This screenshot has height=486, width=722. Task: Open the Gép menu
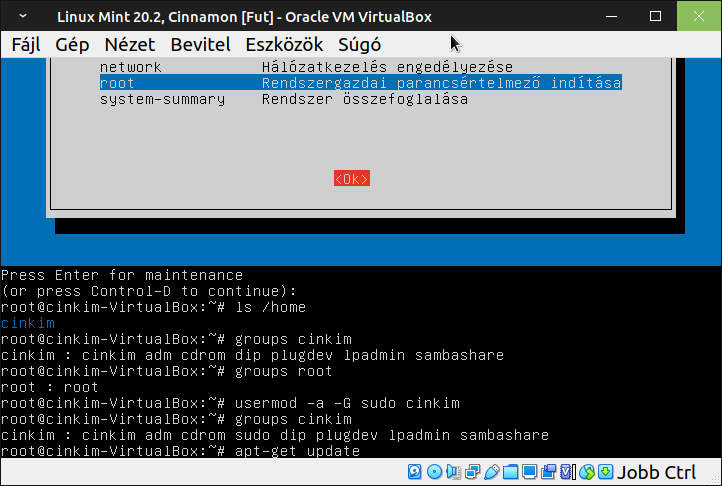tap(72, 45)
